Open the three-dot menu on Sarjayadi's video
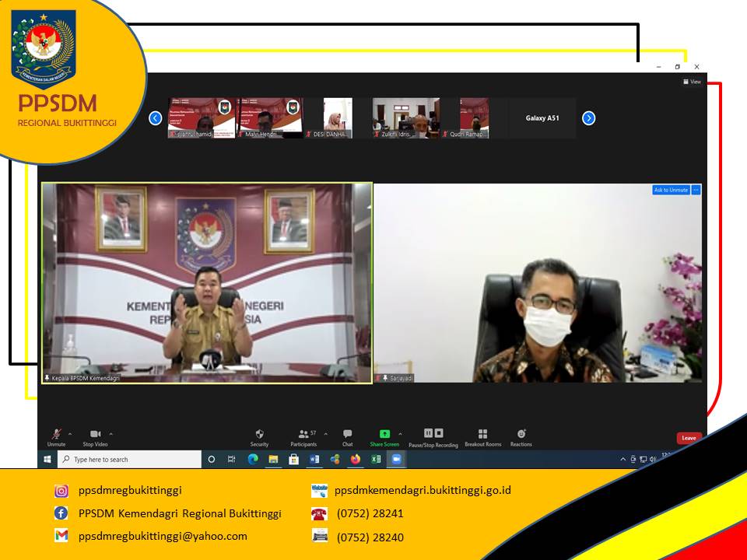This screenshot has height=560, width=747. point(696,190)
